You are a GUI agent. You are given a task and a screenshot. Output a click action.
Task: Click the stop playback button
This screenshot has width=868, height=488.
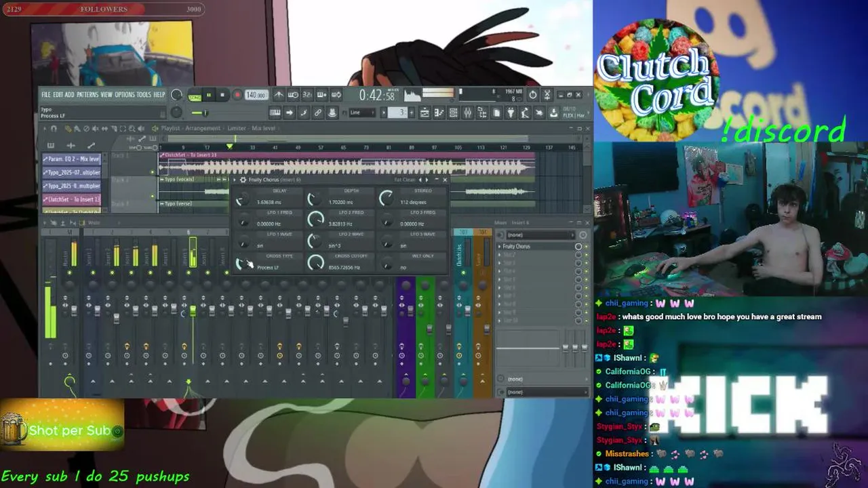pos(222,96)
